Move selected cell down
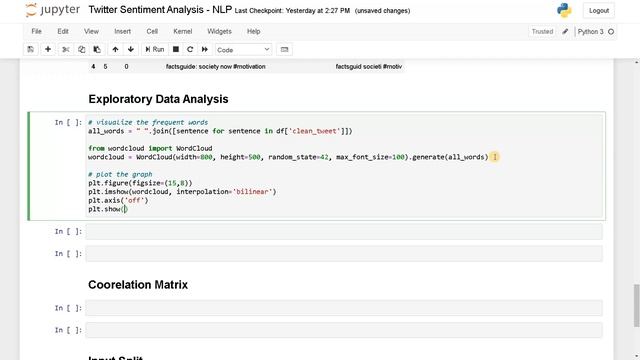The height and width of the screenshot is (360, 640). coord(131,49)
